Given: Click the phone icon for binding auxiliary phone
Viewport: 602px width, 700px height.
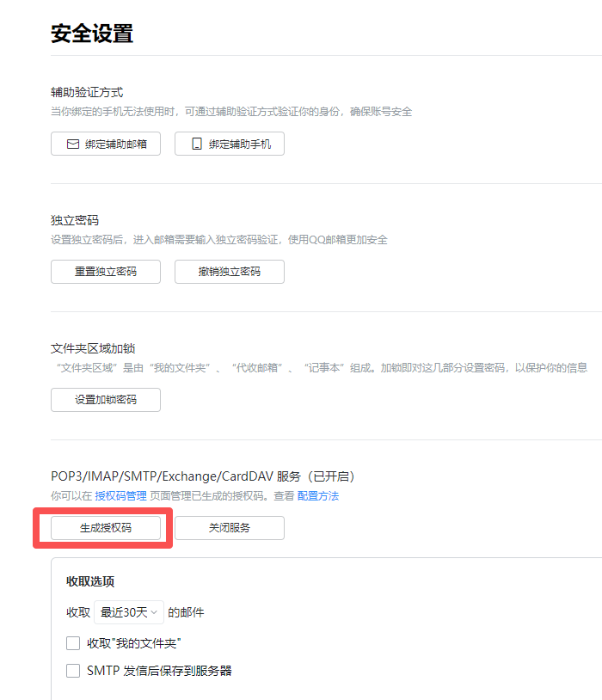Looking at the screenshot, I should click(x=196, y=144).
